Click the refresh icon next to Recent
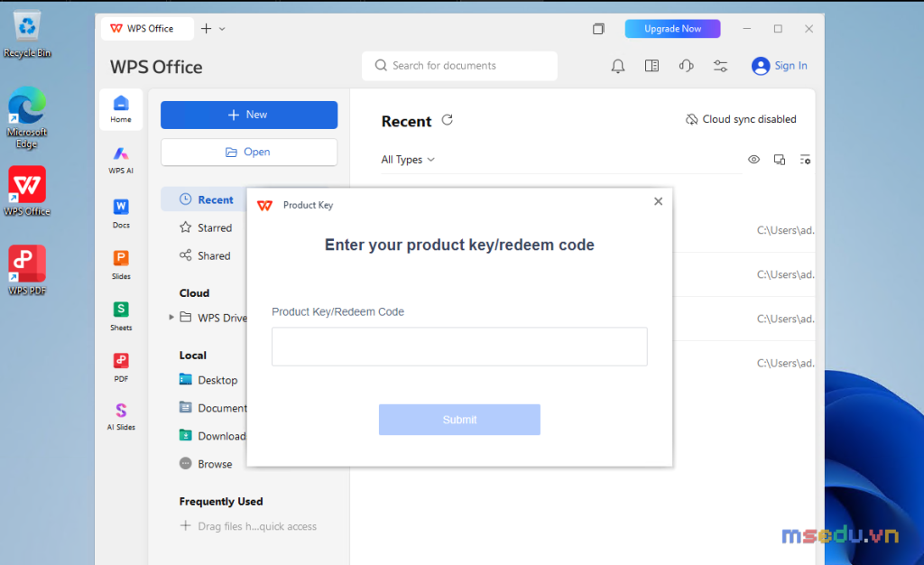This screenshot has width=924, height=565. (x=448, y=120)
